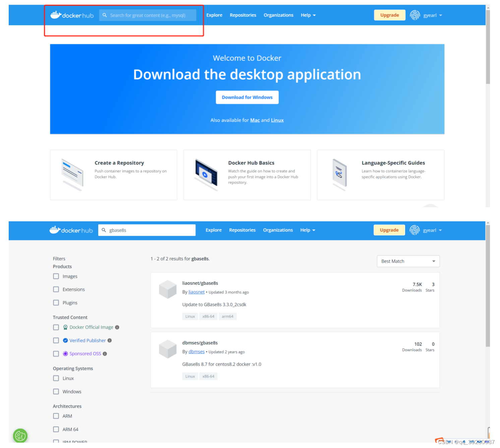Open the Help dropdown in top header
This screenshot has width=500, height=448.
[x=308, y=15]
